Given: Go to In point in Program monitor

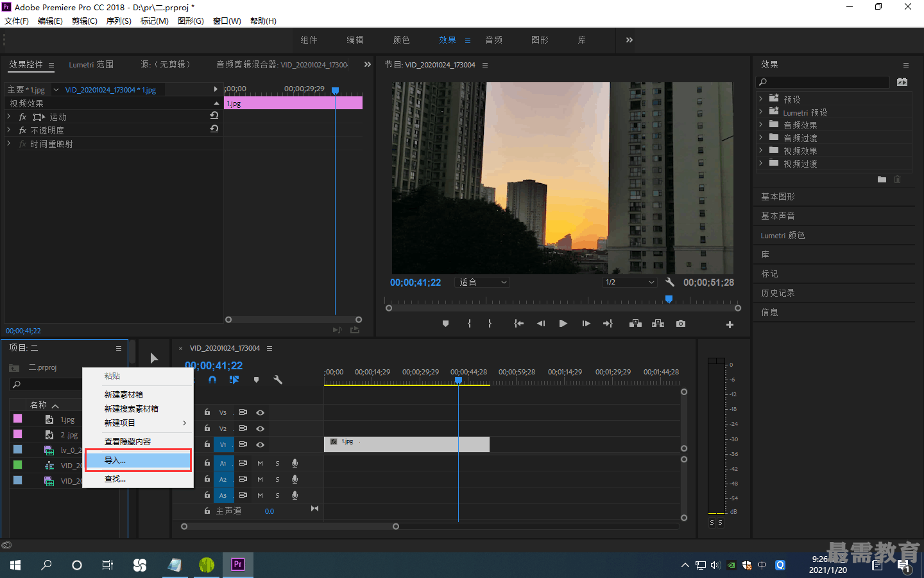Looking at the screenshot, I should point(518,324).
